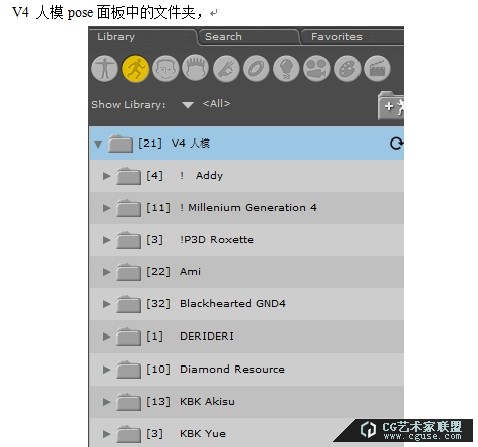Open the Hair category icon
Viewport: 478px width, 447px height.
(196, 69)
